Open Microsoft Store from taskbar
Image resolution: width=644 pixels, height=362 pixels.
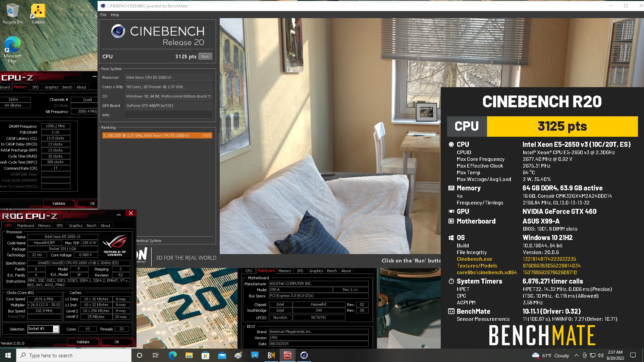click(205, 355)
